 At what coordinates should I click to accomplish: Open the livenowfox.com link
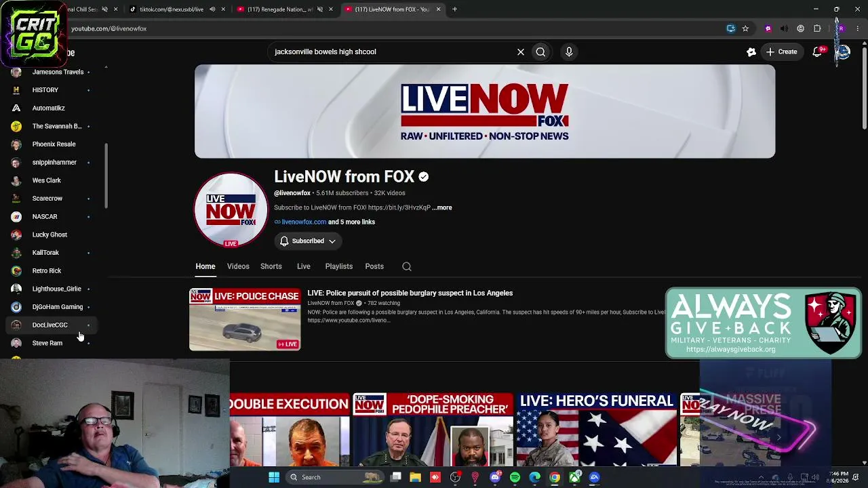(304, 222)
